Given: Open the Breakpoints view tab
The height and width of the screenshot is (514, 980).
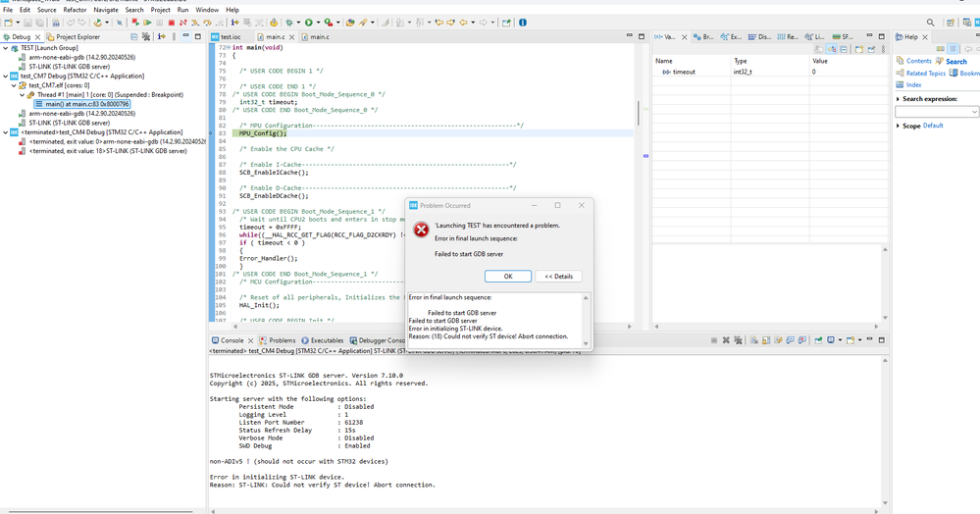Looking at the screenshot, I should 703,37.
